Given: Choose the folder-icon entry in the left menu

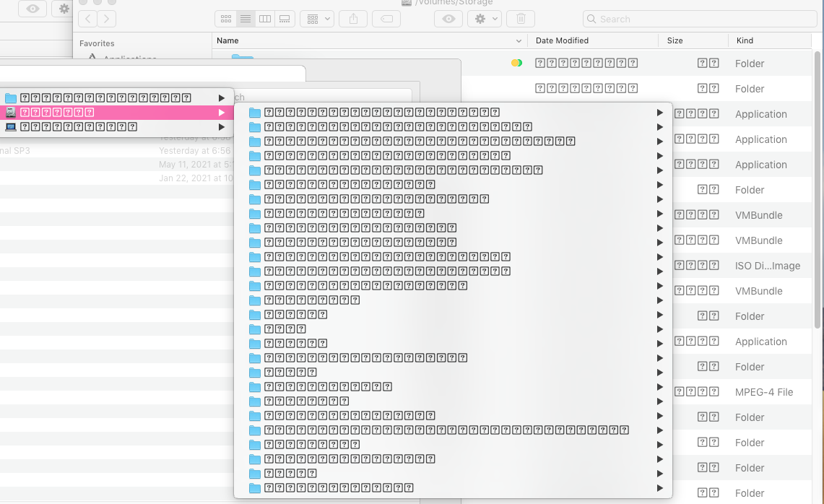Looking at the screenshot, I should pos(117,97).
